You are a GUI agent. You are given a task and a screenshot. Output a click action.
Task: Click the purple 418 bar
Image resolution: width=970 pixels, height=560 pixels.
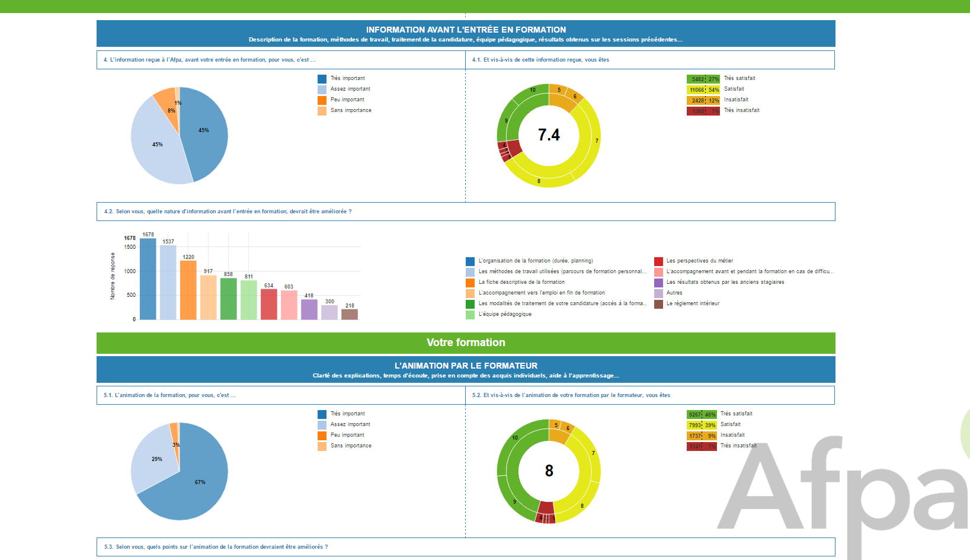click(x=309, y=309)
